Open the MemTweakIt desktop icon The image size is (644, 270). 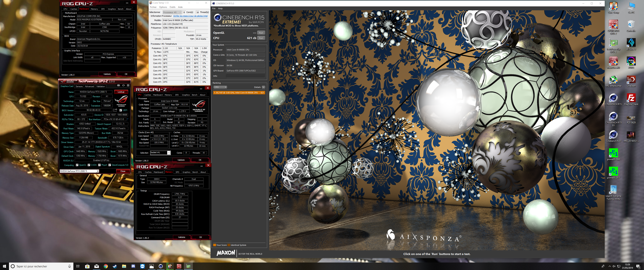coord(613,62)
